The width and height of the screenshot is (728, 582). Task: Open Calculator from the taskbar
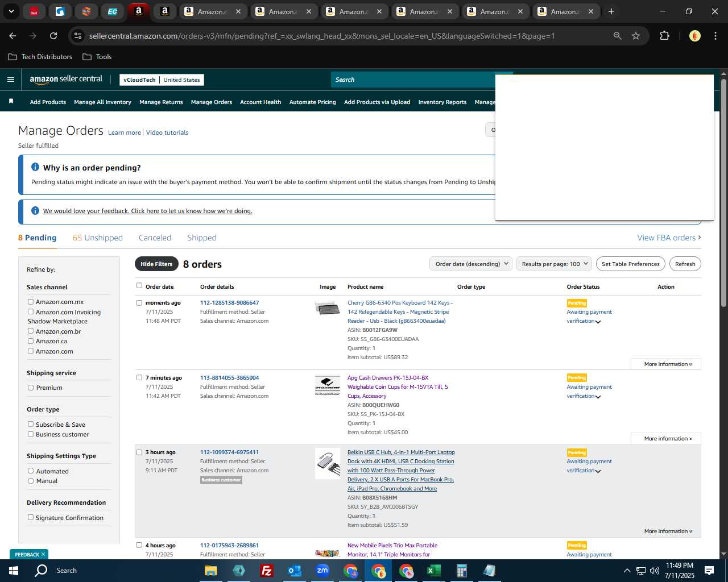coord(461,571)
